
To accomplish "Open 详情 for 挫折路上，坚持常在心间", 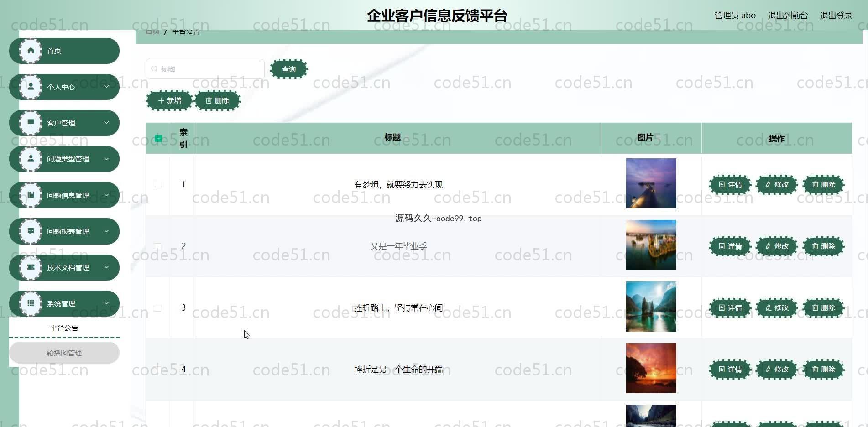I will (x=730, y=308).
